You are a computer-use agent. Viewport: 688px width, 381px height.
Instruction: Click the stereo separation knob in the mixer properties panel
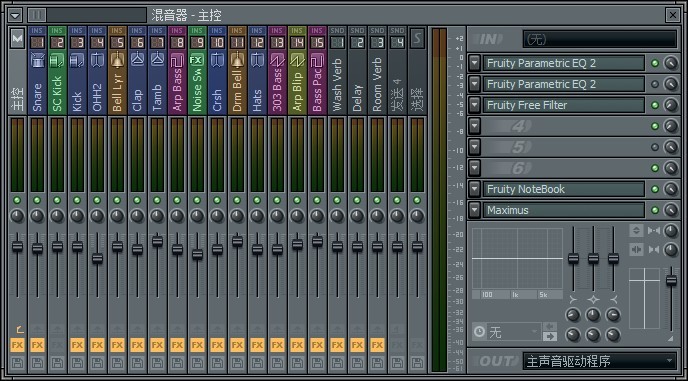pyautogui.click(x=670, y=230)
